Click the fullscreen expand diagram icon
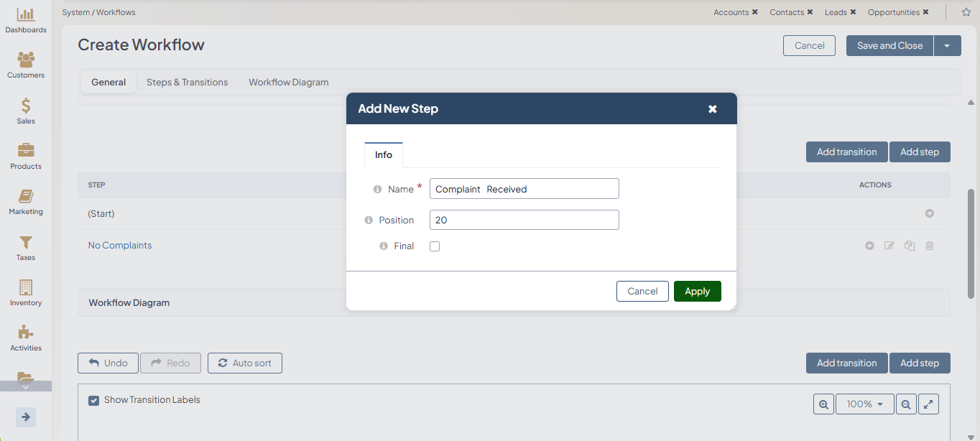The image size is (980, 441). 929,404
